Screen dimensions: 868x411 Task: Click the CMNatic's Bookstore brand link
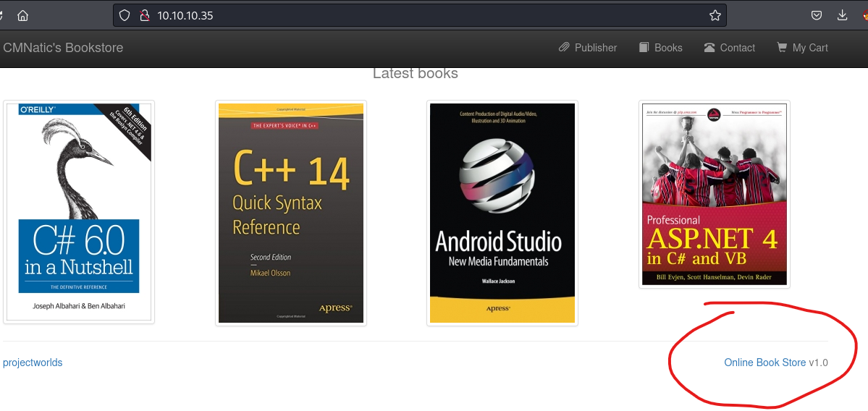pos(63,48)
